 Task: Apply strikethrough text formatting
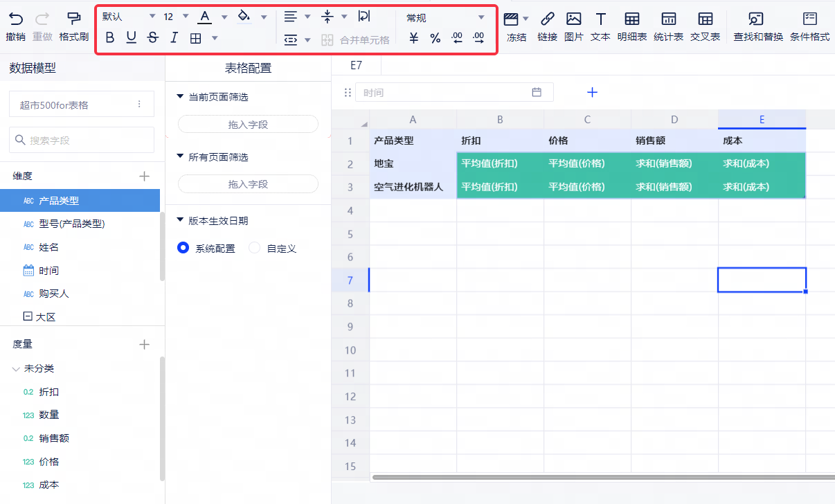tap(152, 38)
